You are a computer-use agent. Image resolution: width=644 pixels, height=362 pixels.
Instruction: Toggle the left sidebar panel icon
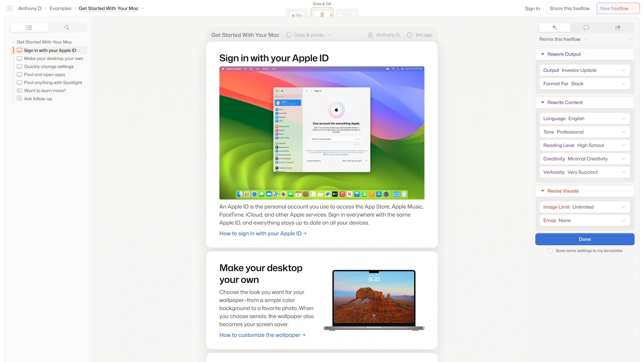click(x=9, y=8)
